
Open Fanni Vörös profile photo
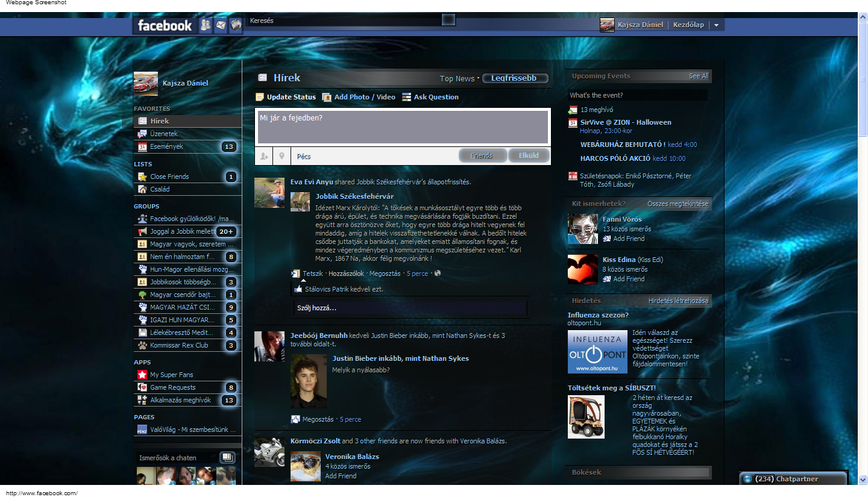(583, 229)
